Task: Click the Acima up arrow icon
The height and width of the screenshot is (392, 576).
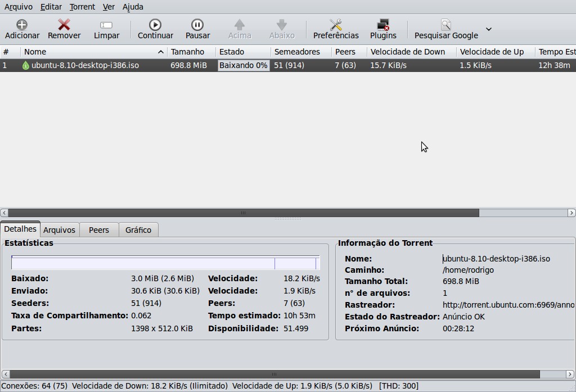Action: coord(240,25)
